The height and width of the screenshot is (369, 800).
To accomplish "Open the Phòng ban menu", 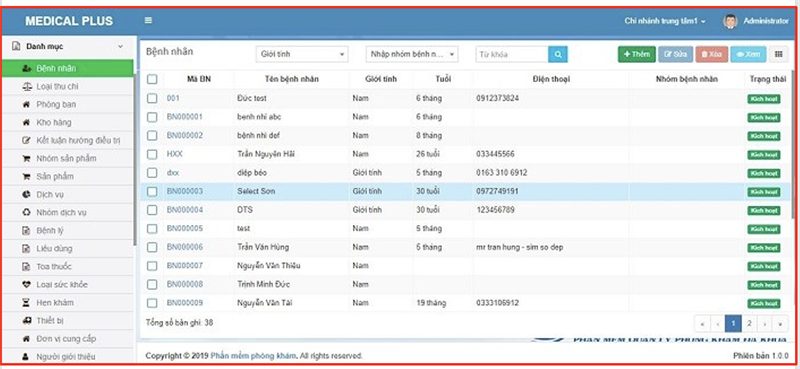I will point(67,105).
